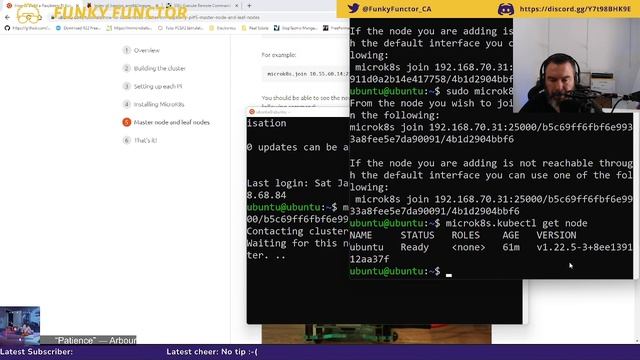
Task: Open the Electronics bookmarks folder
Action: click(222, 28)
